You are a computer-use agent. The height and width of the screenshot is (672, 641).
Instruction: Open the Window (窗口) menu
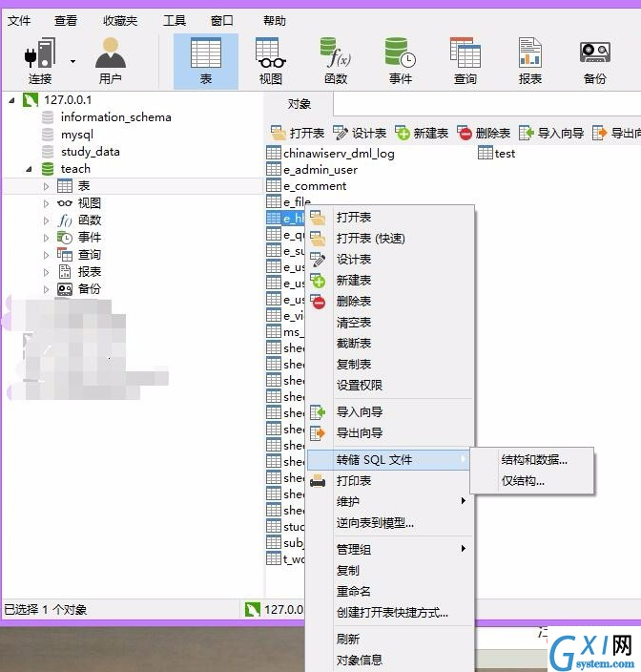tap(222, 21)
